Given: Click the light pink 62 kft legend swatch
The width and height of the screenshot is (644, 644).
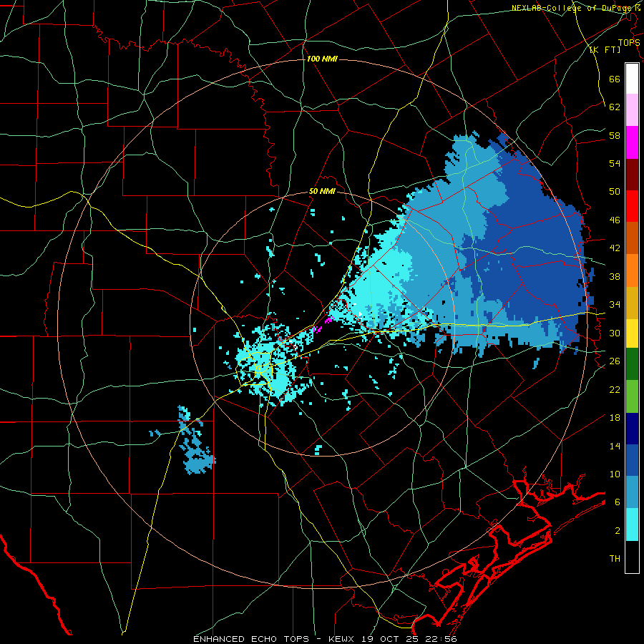Looking at the screenshot, I should pyautogui.click(x=632, y=110).
